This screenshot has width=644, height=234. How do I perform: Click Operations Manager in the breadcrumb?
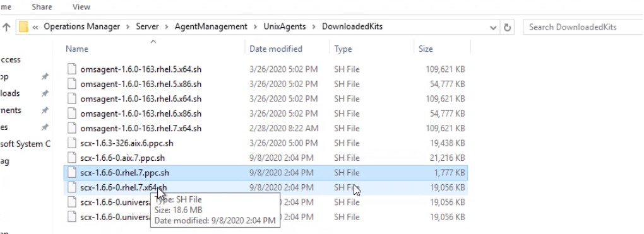click(x=81, y=26)
